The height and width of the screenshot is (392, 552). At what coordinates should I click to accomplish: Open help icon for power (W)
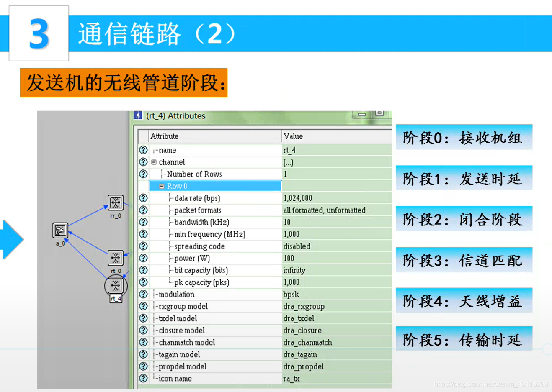tap(143, 258)
